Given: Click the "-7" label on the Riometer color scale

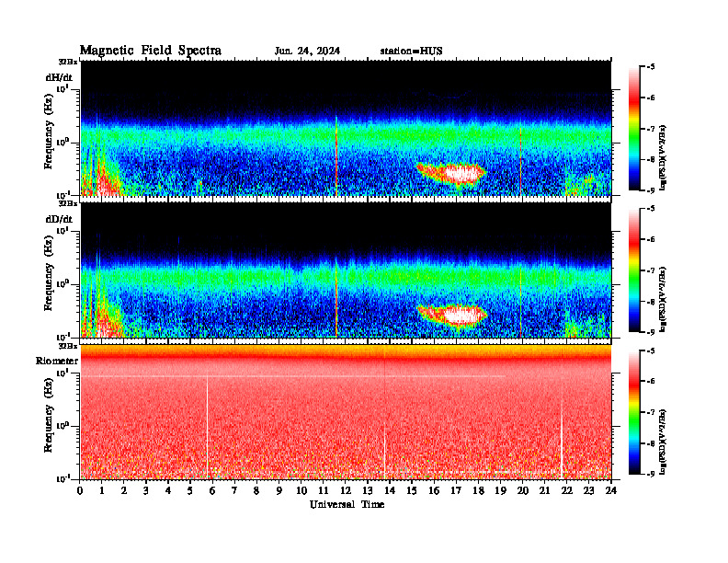Looking at the screenshot, I should [651, 412].
